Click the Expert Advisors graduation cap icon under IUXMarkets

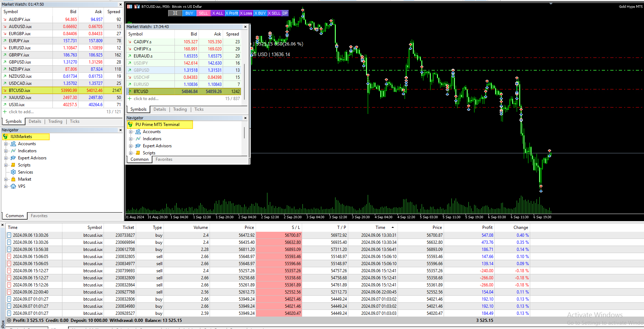tap(13, 158)
